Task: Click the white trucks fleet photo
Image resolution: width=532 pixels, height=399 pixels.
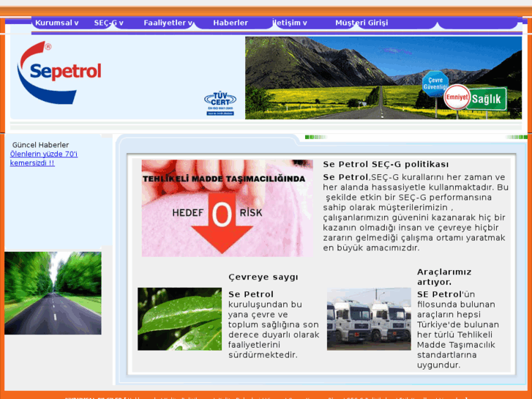Action: (x=369, y=319)
